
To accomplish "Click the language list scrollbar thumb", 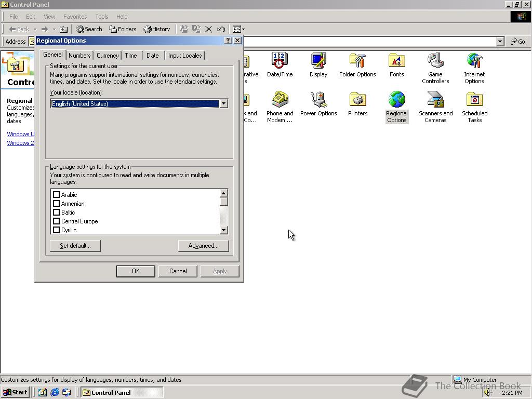I will click(x=223, y=202).
